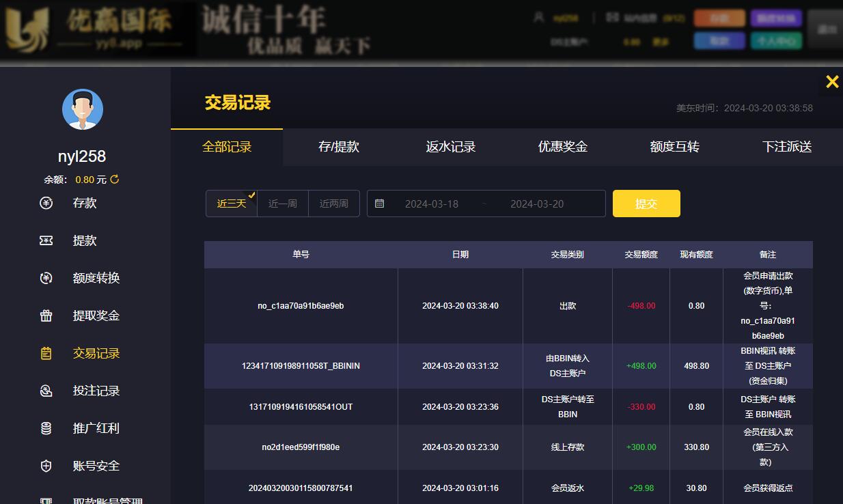Switch to the 存/提款 tab
This screenshot has width=843, height=504.
coord(339,147)
